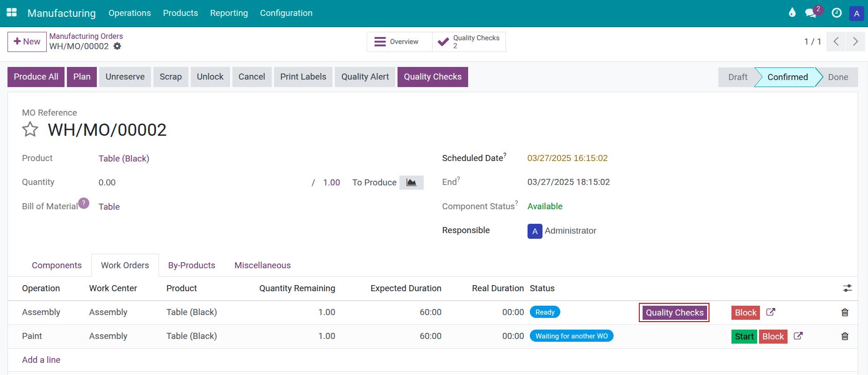This screenshot has width=868, height=375.
Task: Click the Unlock button
Action: [x=210, y=77]
